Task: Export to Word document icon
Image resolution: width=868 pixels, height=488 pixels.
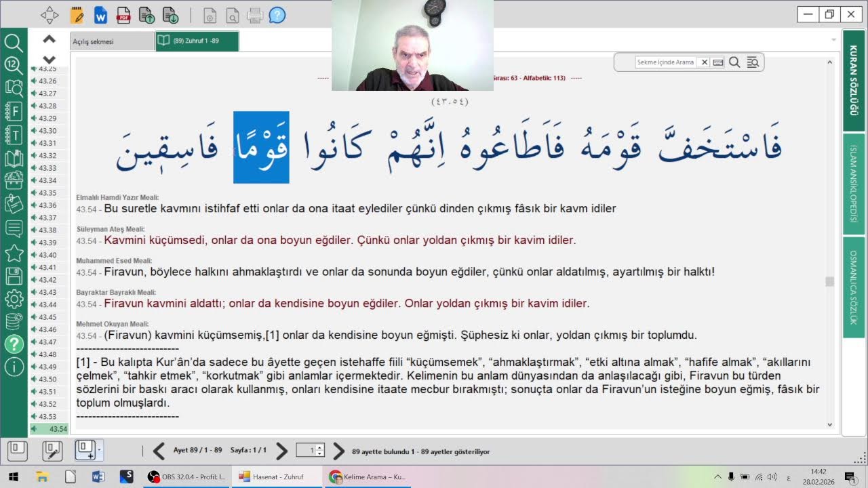Action: click(x=100, y=15)
